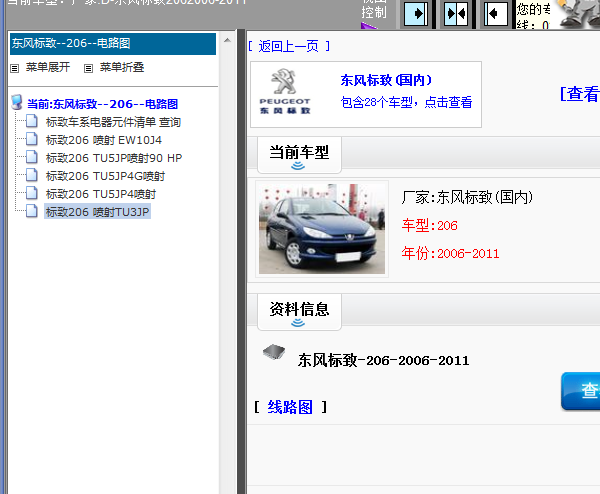The height and width of the screenshot is (494, 600).
Task: Click the move-panel-right arrow icon
Action: (x=416, y=14)
